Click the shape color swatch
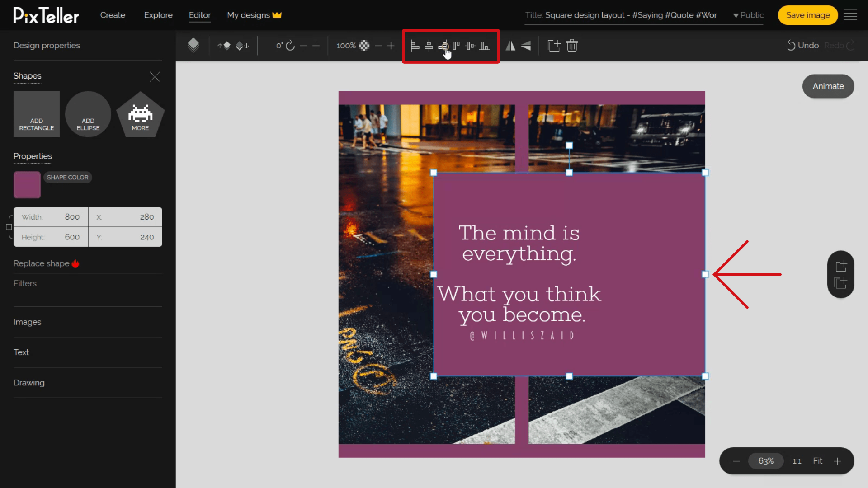Screen dimensions: 868x488 (x=27, y=185)
